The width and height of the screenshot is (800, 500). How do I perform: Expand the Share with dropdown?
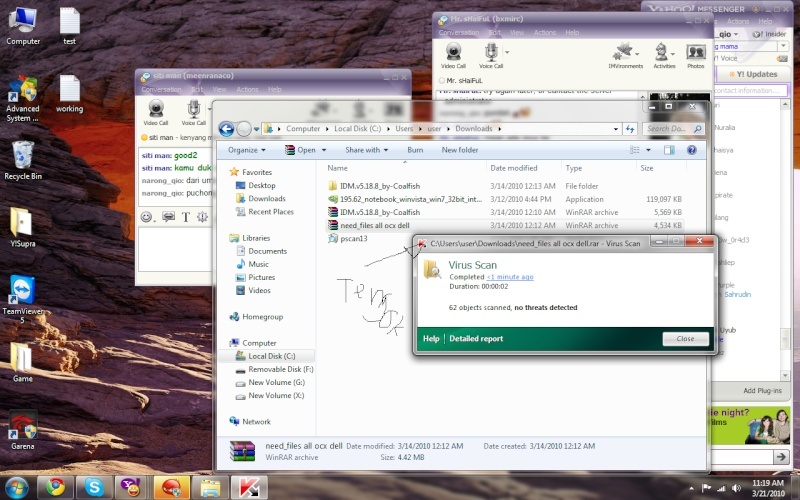coord(366,150)
